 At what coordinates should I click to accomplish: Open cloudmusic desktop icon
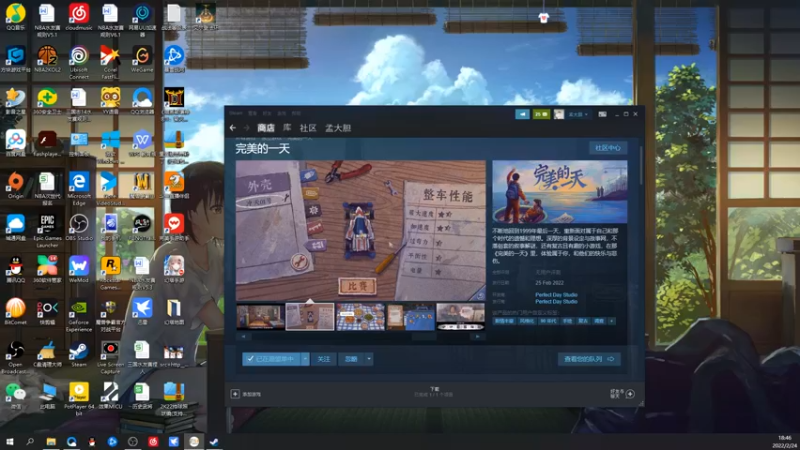pyautogui.click(x=79, y=17)
